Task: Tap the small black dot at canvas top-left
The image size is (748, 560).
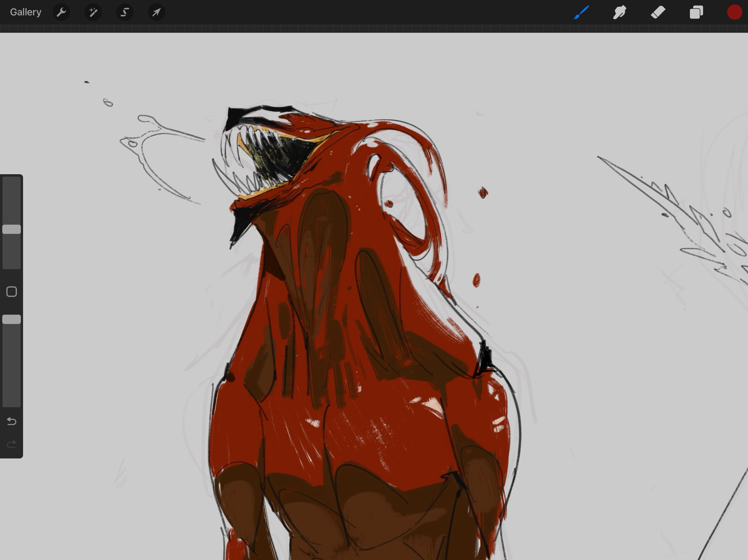Action: coord(87,82)
